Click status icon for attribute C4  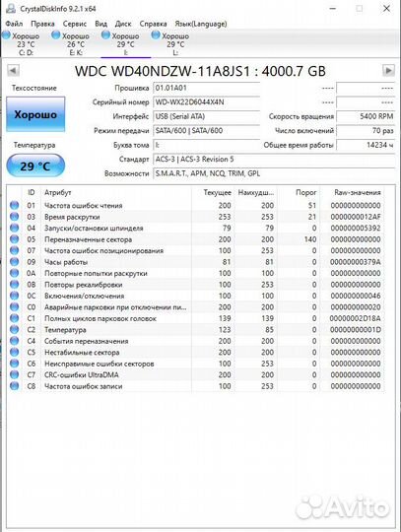14,341
